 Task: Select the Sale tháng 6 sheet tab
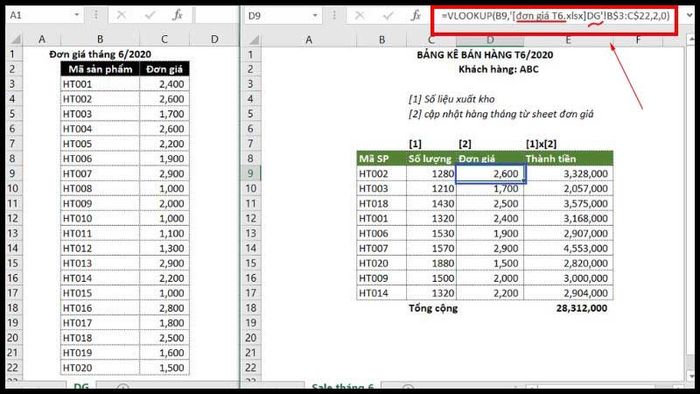(342, 386)
